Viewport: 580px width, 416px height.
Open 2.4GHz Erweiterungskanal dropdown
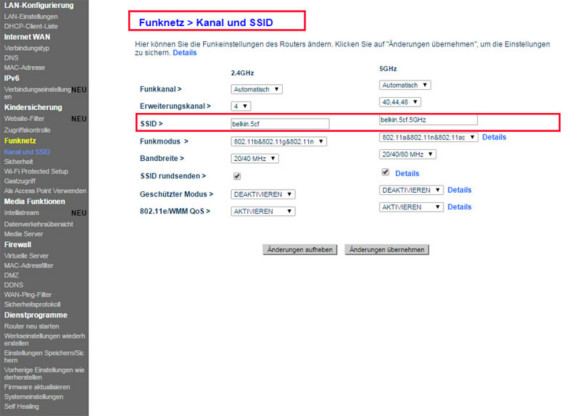[241, 106]
